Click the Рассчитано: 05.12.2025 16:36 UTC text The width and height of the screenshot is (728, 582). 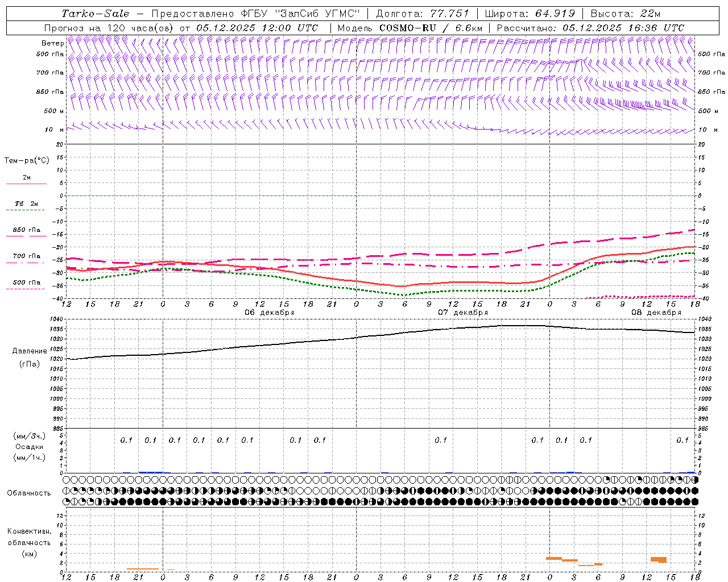[590, 28]
